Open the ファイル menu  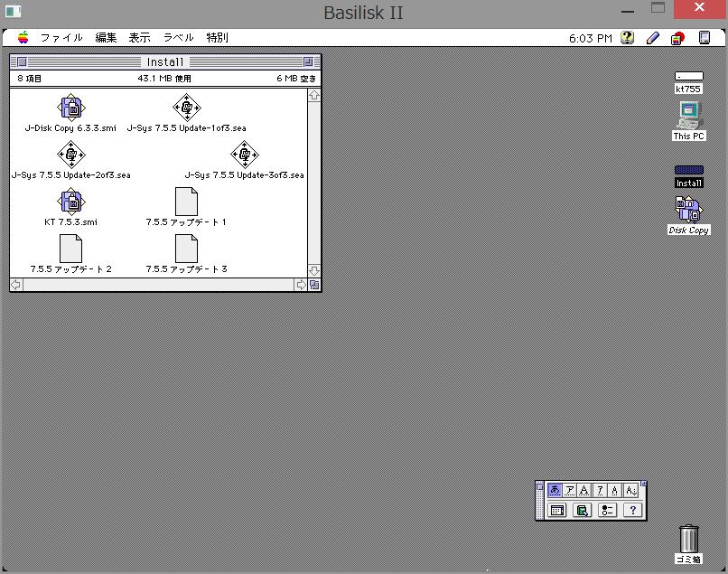61,38
